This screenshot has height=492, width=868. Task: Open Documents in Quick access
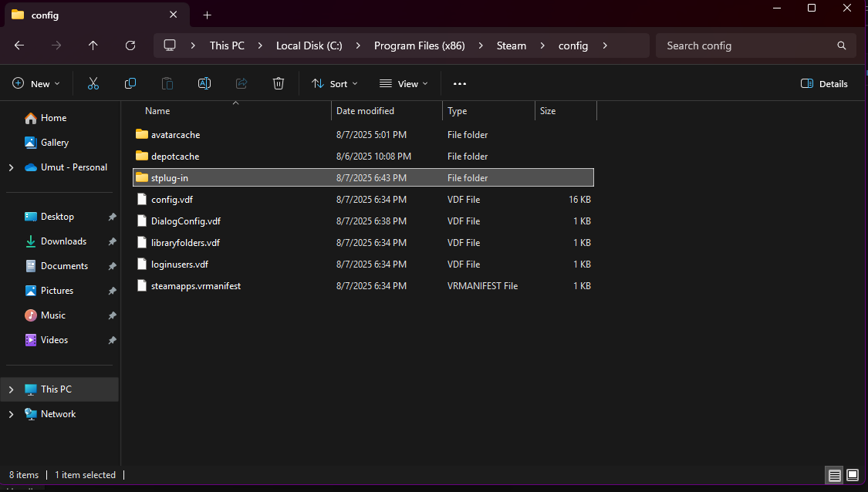coord(64,265)
